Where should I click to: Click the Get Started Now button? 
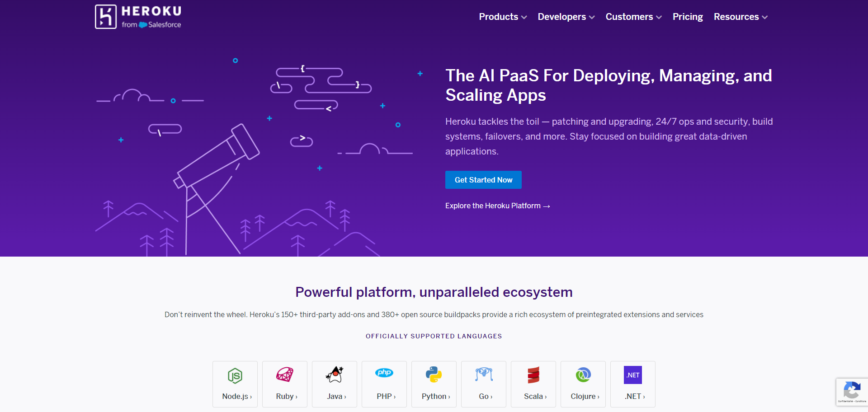tap(483, 180)
